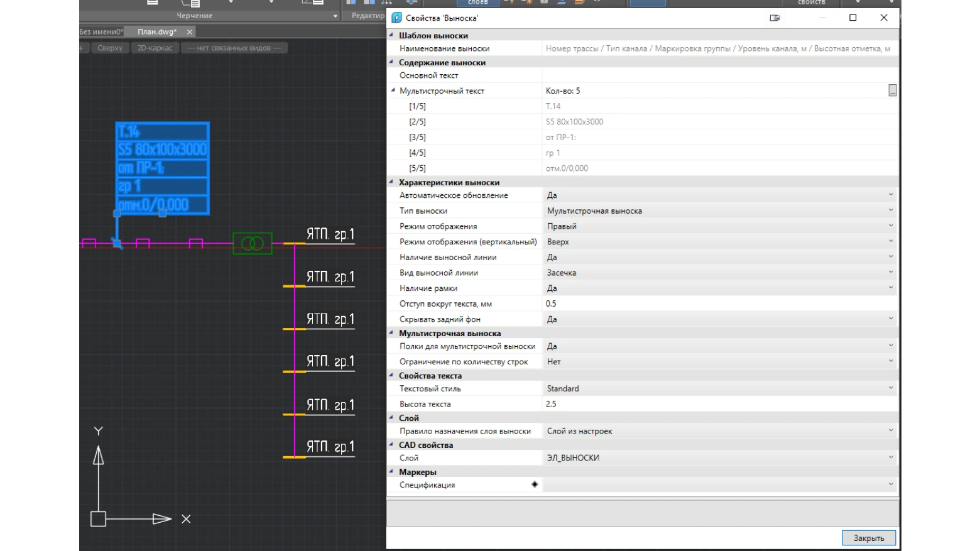Collapse the Маркеры section
The image size is (980, 551).
click(391, 471)
